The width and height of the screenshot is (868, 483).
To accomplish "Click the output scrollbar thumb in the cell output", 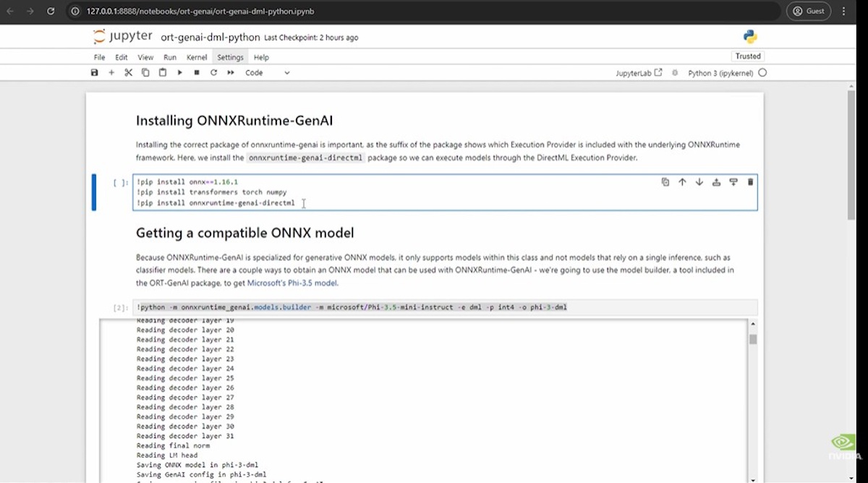I will point(753,338).
